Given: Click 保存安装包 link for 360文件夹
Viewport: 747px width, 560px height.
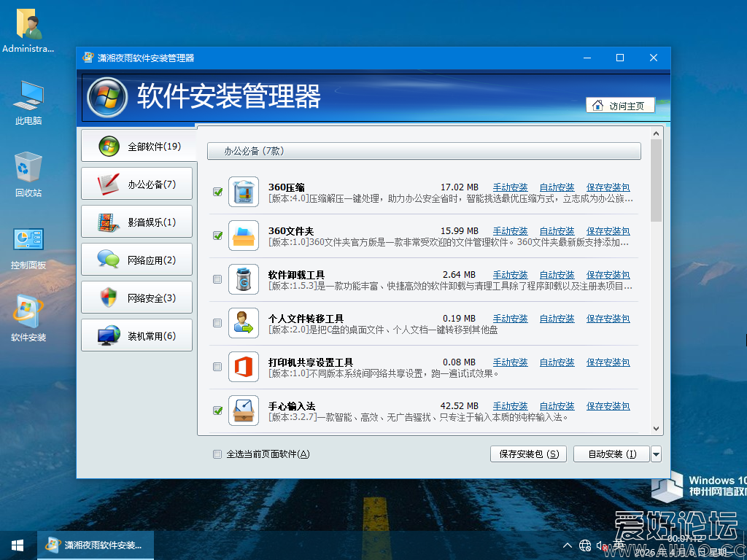Looking at the screenshot, I should coord(608,231).
